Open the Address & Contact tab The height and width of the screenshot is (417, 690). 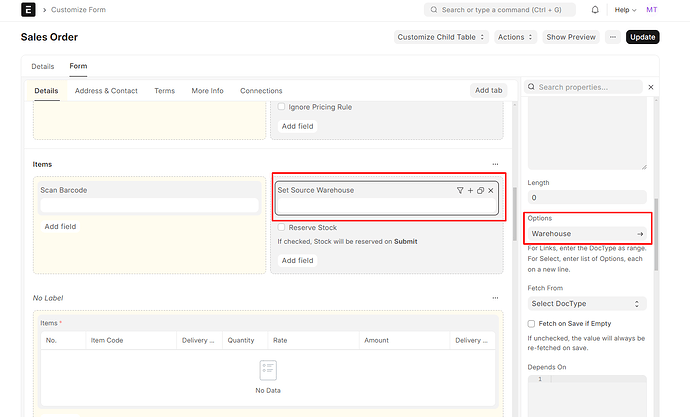(106, 91)
